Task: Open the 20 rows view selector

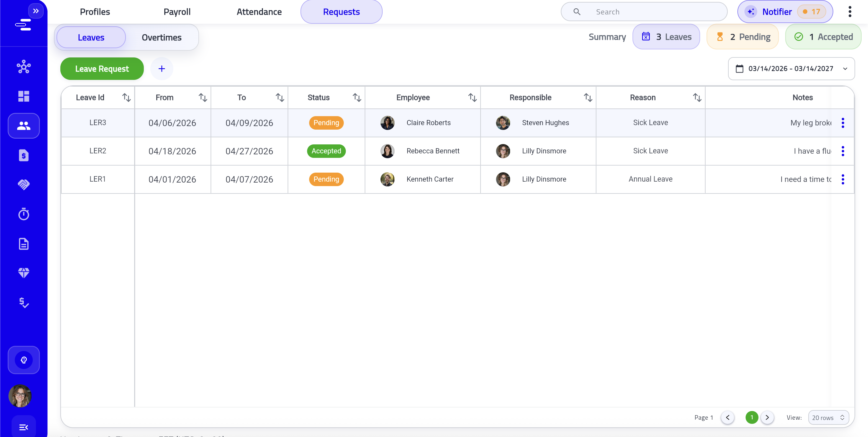Action: coord(828,417)
